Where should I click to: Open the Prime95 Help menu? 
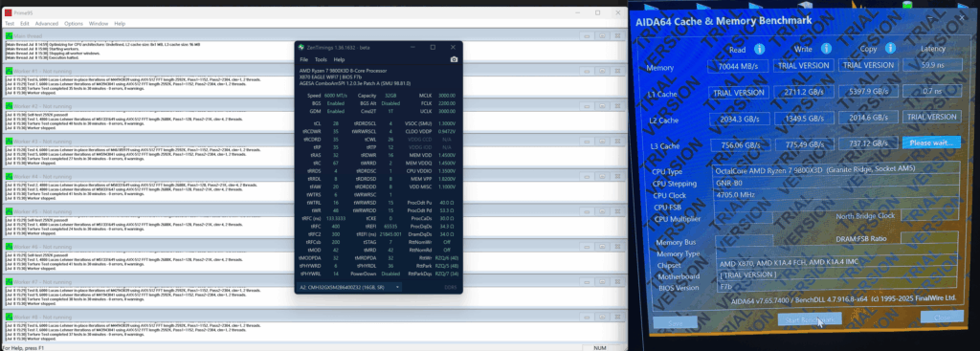[x=120, y=24]
